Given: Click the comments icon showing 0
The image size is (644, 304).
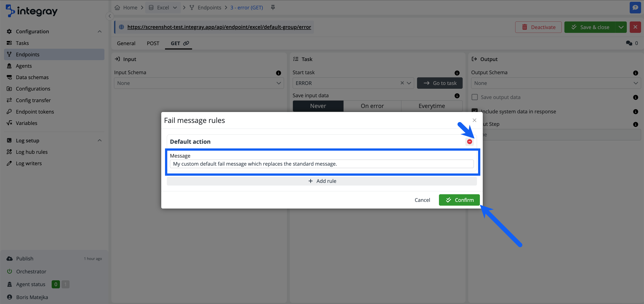Looking at the screenshot, I should point(629,43).
